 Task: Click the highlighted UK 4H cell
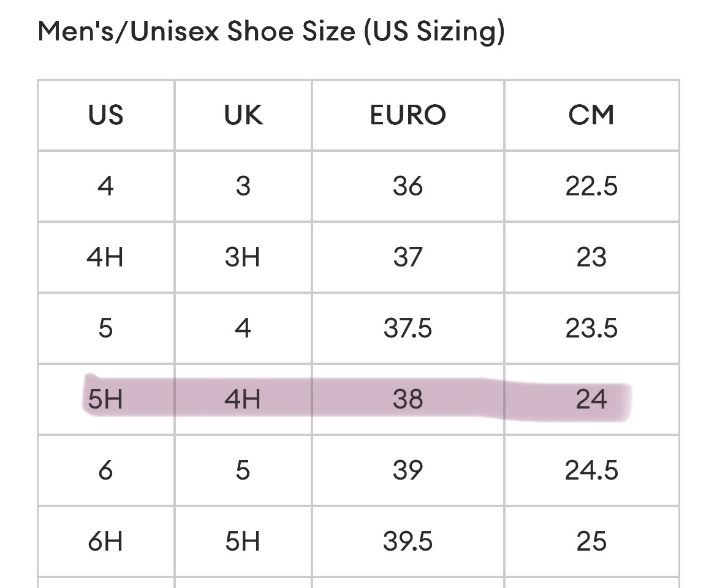click(x=243, y=399)
